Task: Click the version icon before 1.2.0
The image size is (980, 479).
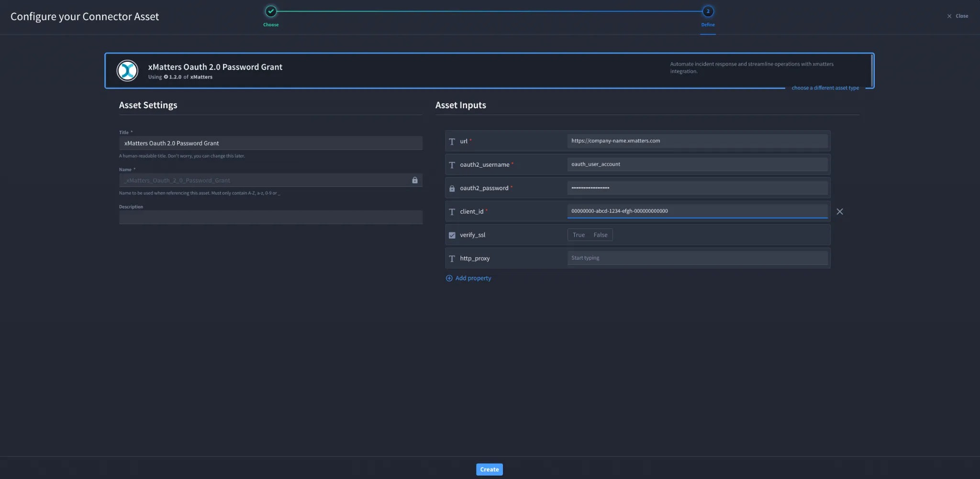Action: point(166,77)
